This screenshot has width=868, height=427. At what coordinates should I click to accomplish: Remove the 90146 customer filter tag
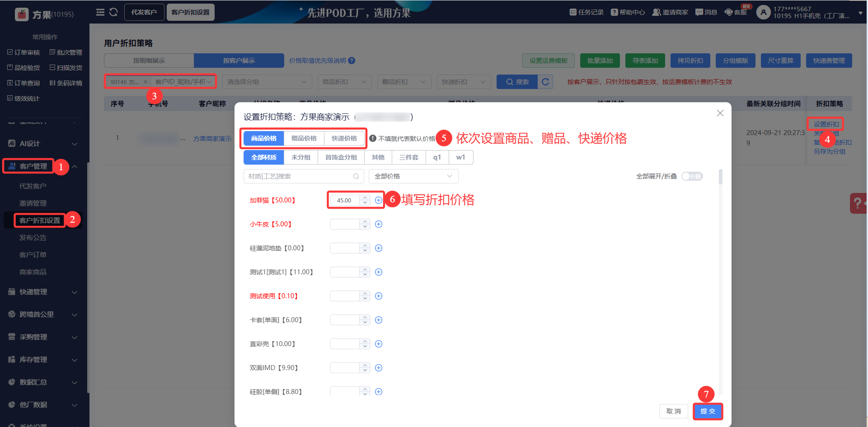coord(145,82)
